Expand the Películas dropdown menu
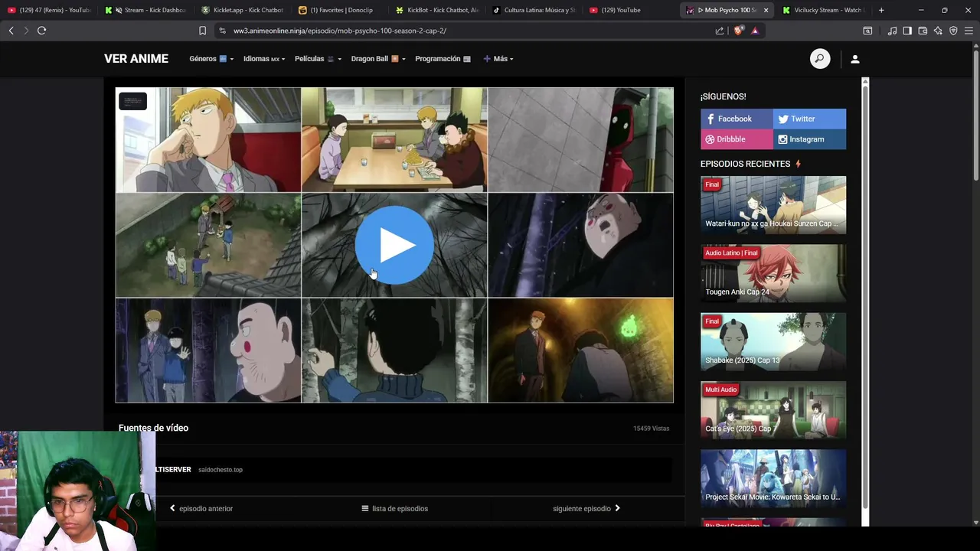This screenshot has width=980, height=551. [x=318, y=59]
